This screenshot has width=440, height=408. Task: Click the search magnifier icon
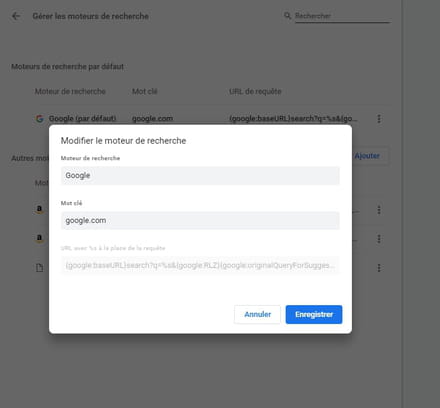pyautogui.click(x=287, y=16)
